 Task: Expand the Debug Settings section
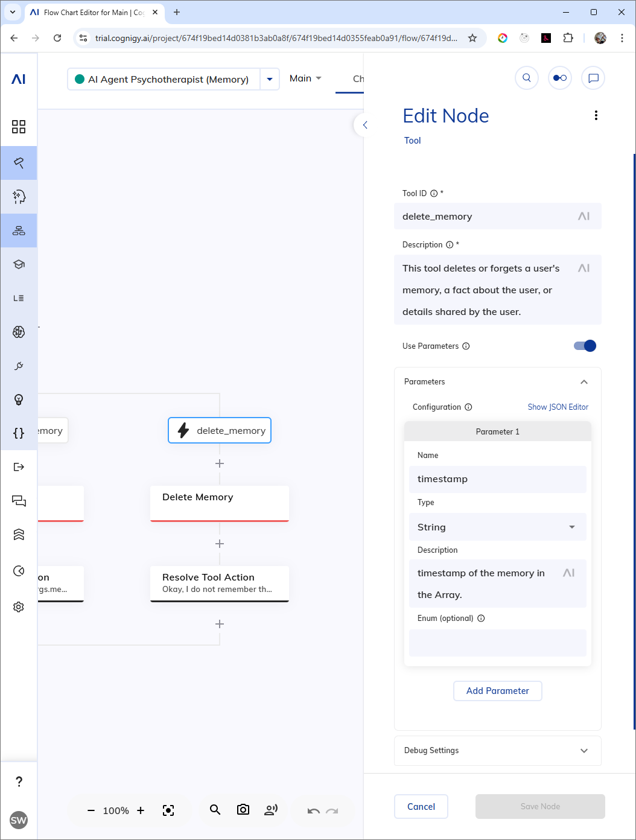pyautogui.click(x=498, y=751)
